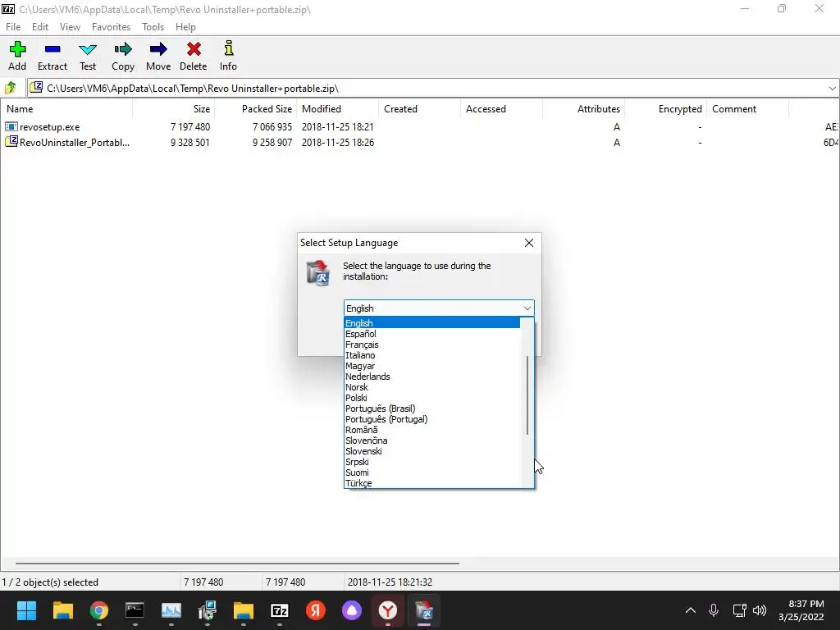Screen dimensions: 840x630
Task: Open the volume tray icon
Action: tap(760, 610)
